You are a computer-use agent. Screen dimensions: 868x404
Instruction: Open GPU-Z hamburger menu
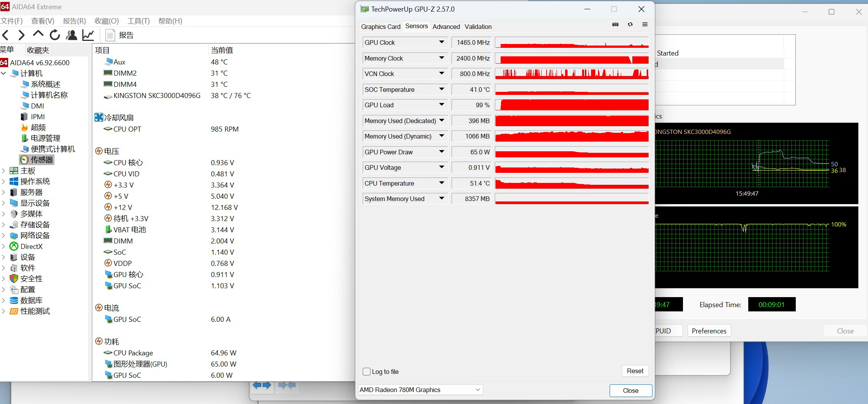(x=645, y=24)
